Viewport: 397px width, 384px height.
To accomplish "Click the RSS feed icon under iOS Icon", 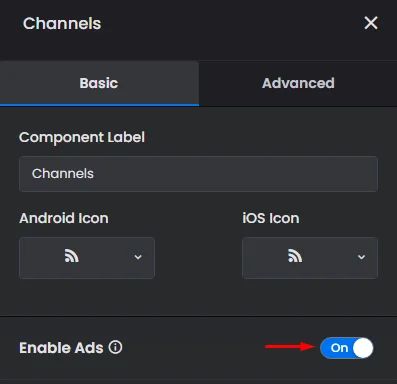I will 295,256.
